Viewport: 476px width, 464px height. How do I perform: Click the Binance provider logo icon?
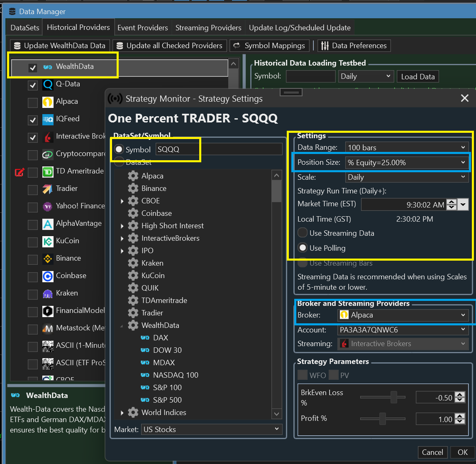click(48, 259)
